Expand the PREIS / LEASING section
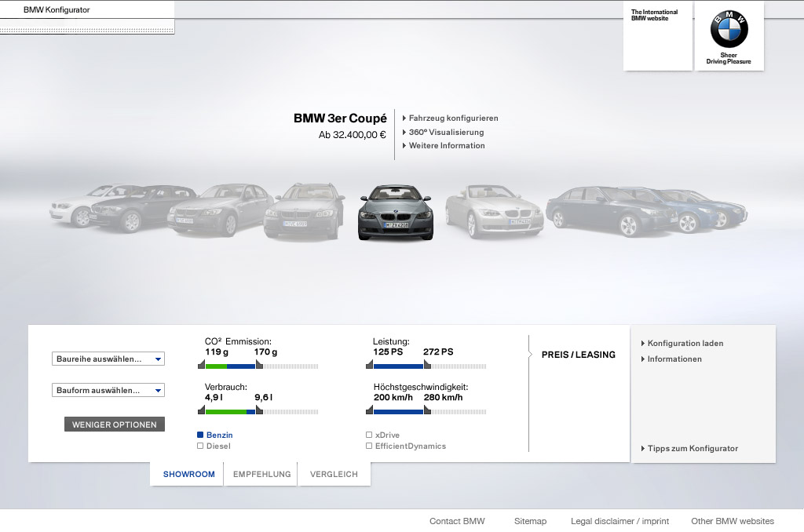The width and height of the screenshot is (804, 532). point(579,355)
